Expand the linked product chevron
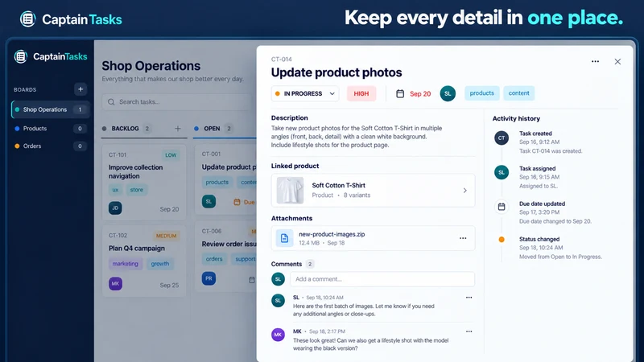 (x=465, y=191)
